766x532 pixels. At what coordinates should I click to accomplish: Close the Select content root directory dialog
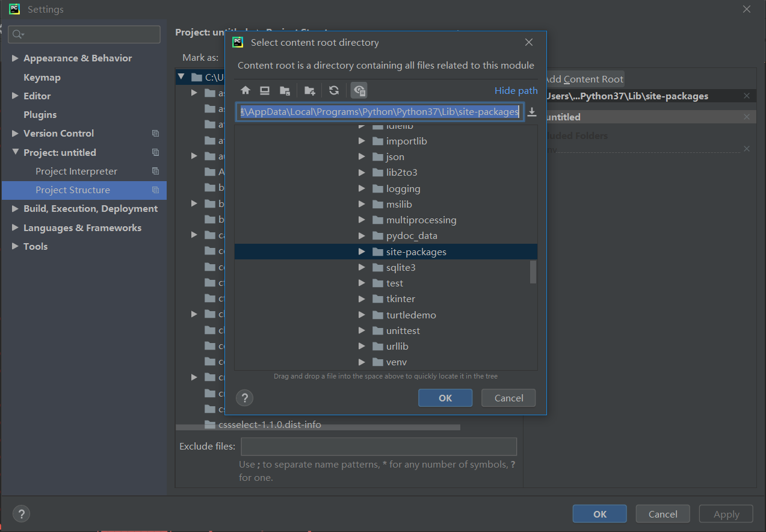[529, 42]
